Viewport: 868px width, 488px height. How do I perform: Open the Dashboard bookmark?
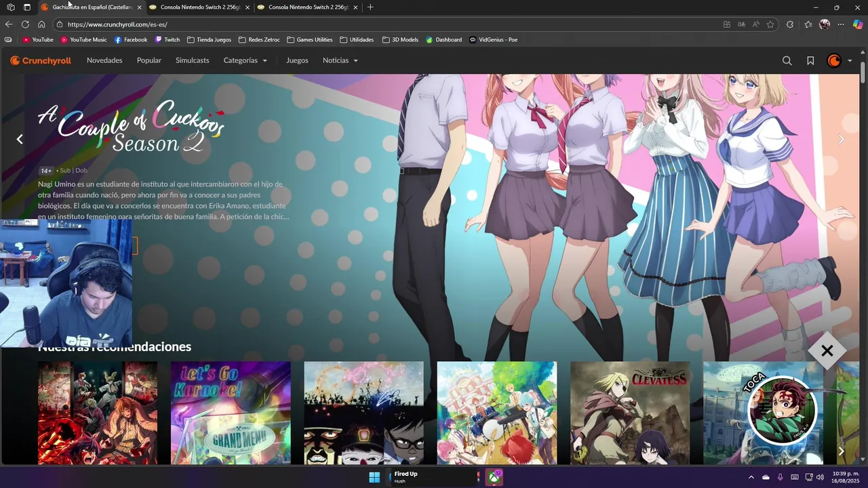[x=443, y=39]
